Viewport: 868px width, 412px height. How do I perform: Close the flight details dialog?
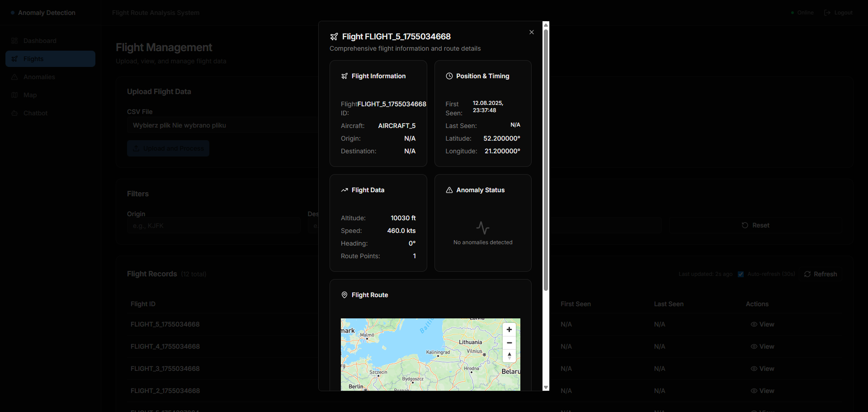[531, 32]
